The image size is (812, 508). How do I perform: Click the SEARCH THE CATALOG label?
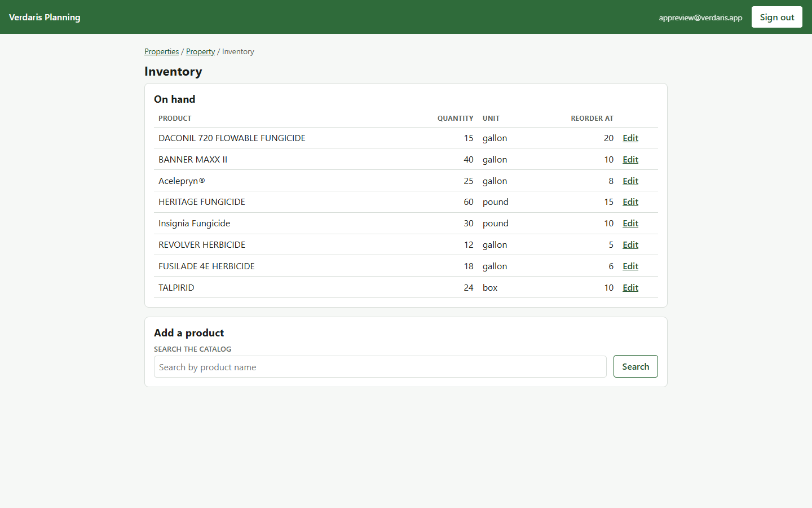tap(192, 349)
